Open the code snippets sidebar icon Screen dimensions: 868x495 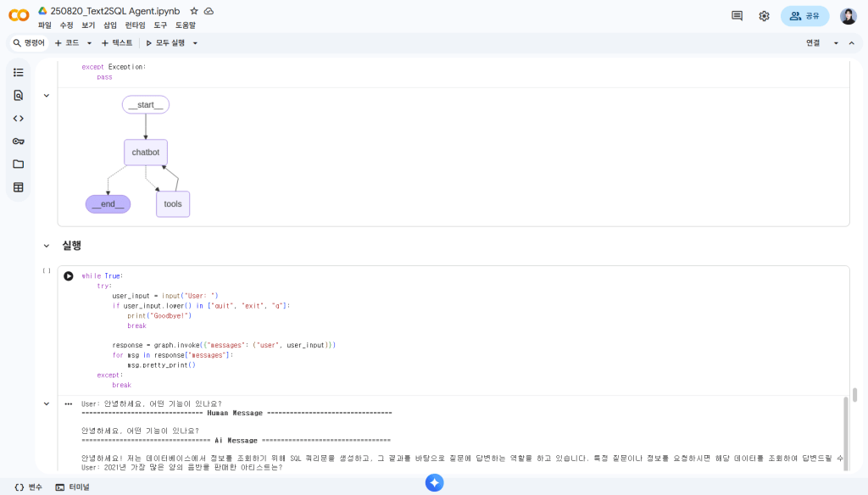[x=19, y=119]
